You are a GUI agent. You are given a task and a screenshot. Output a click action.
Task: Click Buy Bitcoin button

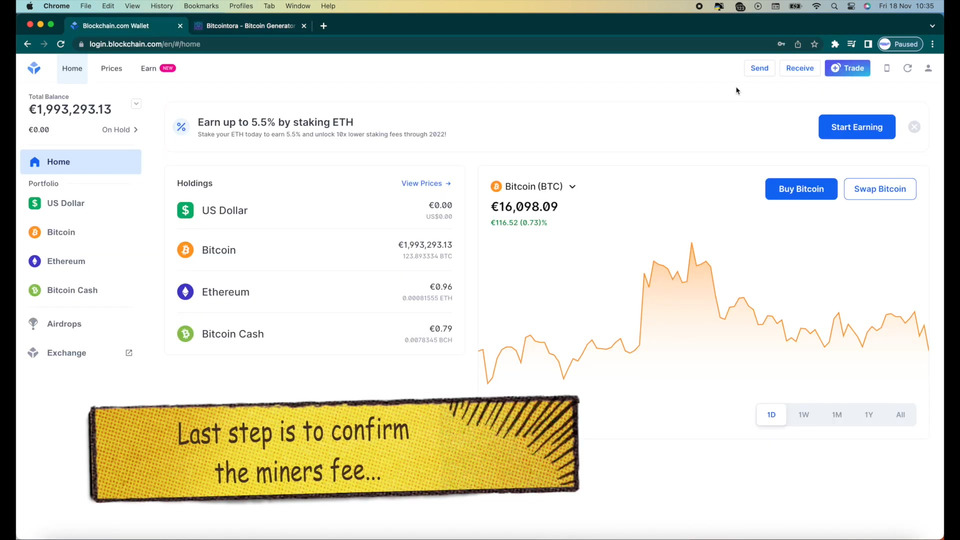(x=801, y=189)
